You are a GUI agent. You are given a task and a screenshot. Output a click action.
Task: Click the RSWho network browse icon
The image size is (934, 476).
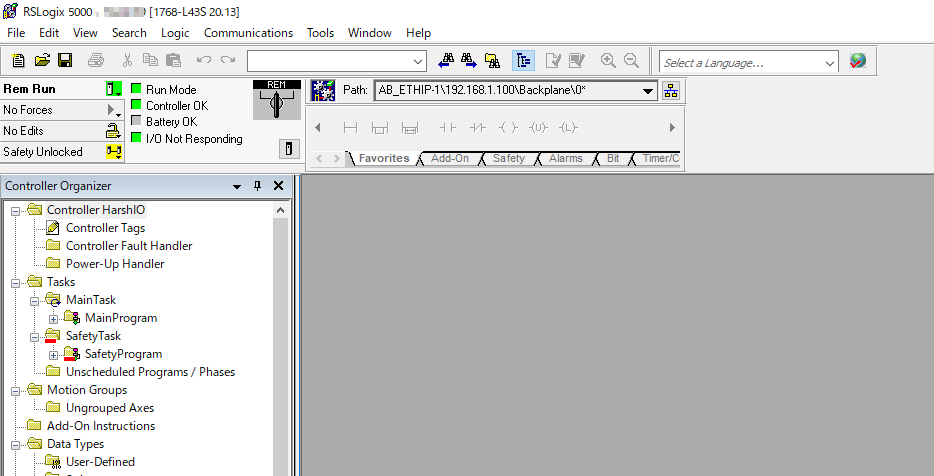pyautogui.click(x=671, y=91)
